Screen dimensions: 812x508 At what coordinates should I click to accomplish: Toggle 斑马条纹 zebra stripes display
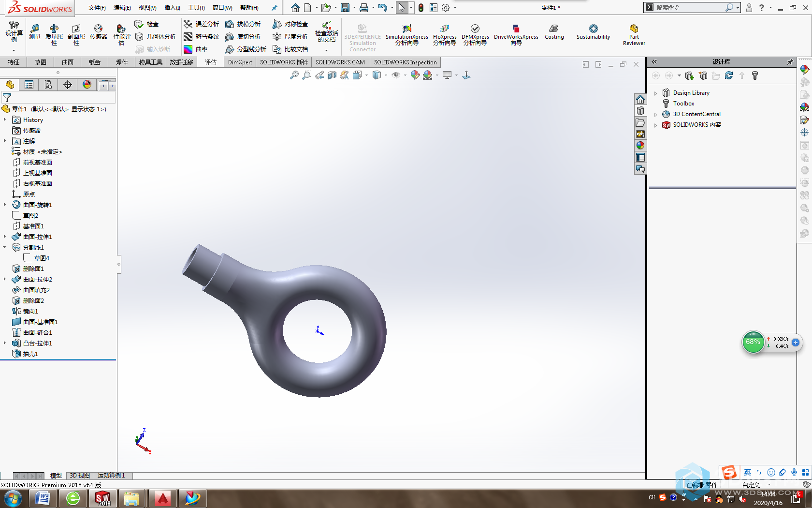click(201, 36)
